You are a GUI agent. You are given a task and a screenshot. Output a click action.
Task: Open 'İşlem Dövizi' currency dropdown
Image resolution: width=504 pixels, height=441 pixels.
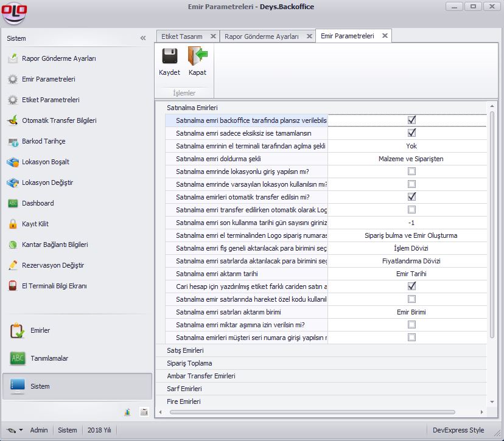point(407,248)
